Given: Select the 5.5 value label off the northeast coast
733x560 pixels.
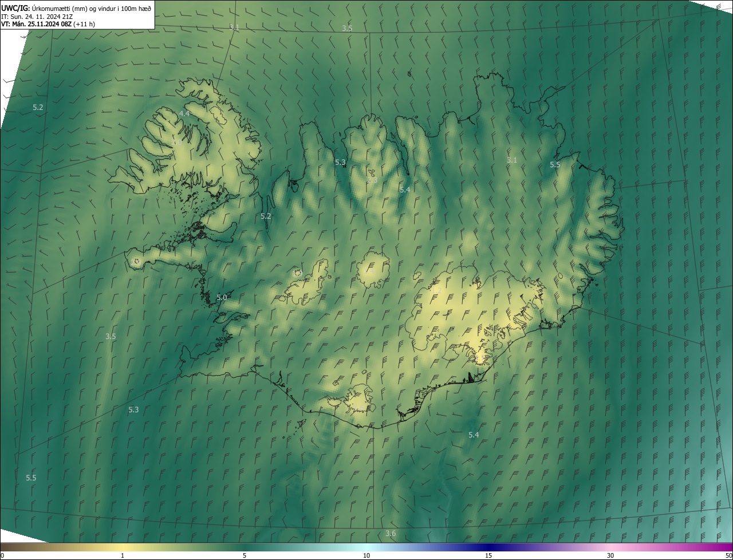Looking at the screenshot, I should [555, 165].
